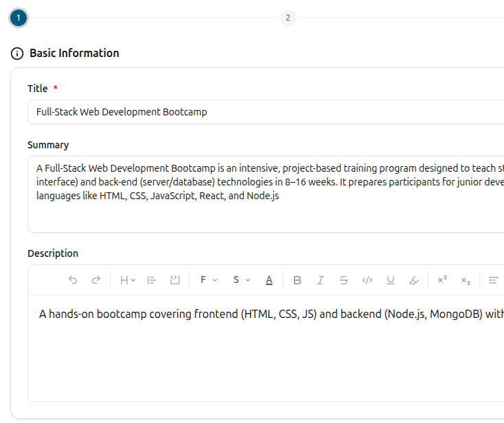Image resolution: width=504 pixels, height=423 pixels.
Task: Click the Basic Information heading
Action: tap(74, 53)
